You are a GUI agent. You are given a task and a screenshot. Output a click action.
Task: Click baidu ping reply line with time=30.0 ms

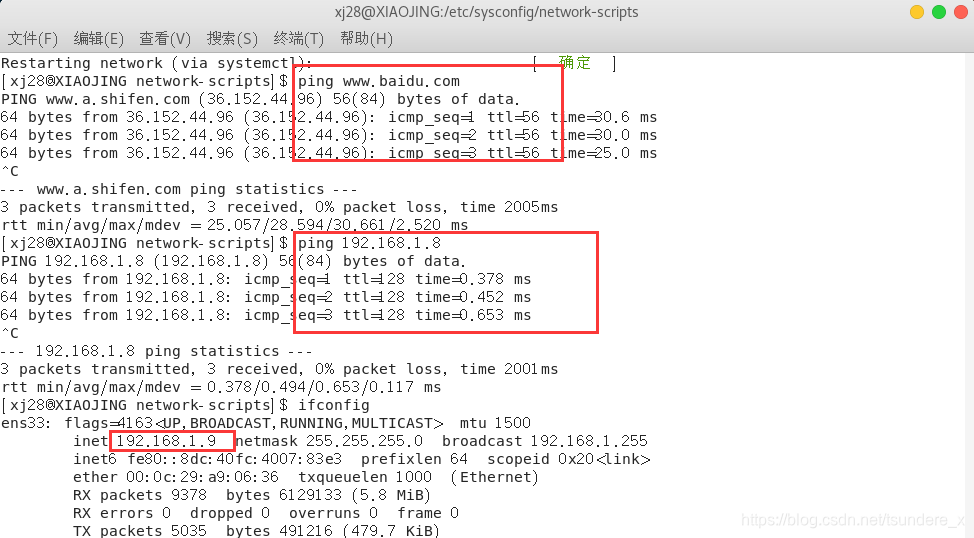[x=329, y=135]
